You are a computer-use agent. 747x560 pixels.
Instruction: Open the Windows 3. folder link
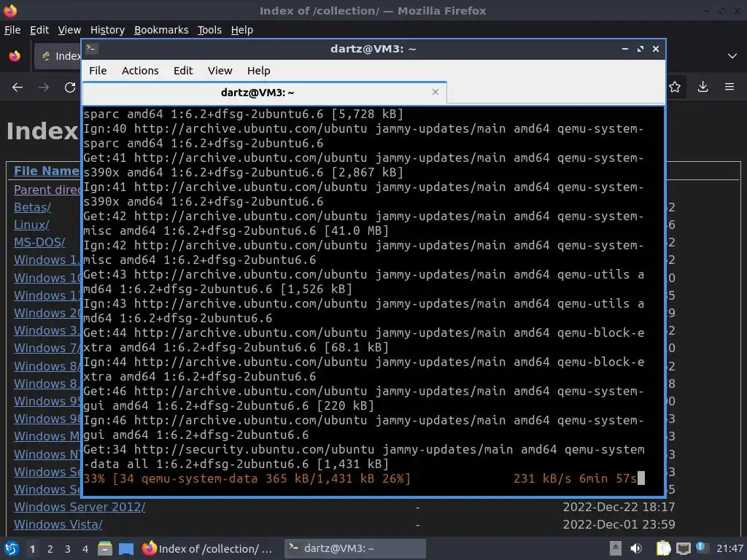47,330
